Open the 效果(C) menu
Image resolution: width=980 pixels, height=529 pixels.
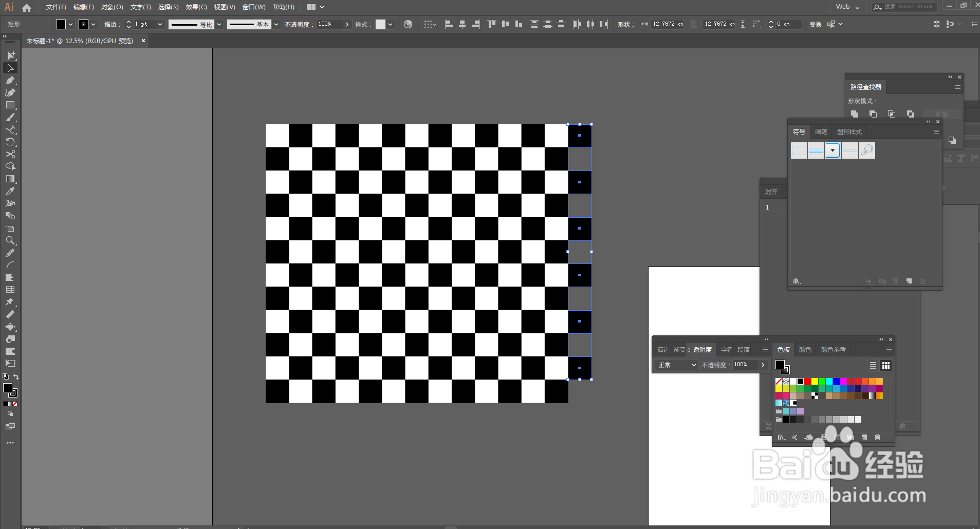[x=196, y=7]
